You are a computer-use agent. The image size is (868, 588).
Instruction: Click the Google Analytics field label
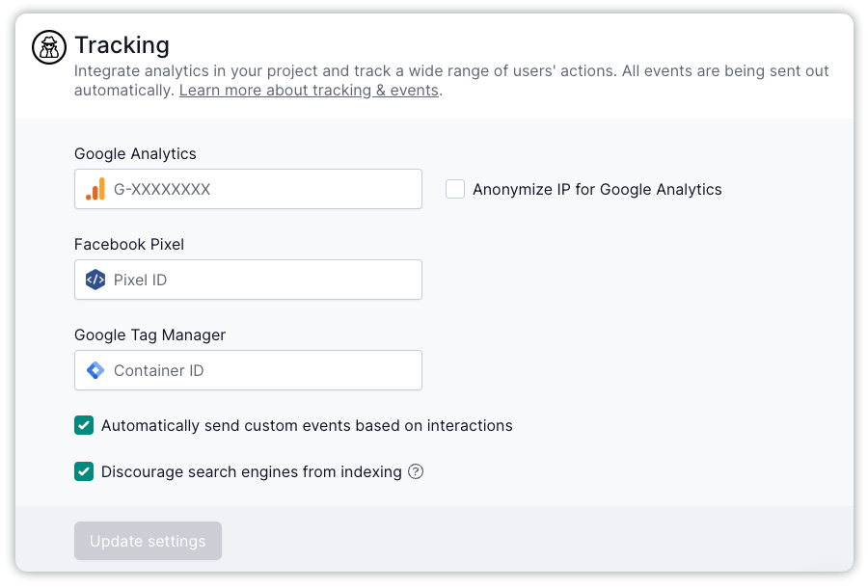[135, 154]
